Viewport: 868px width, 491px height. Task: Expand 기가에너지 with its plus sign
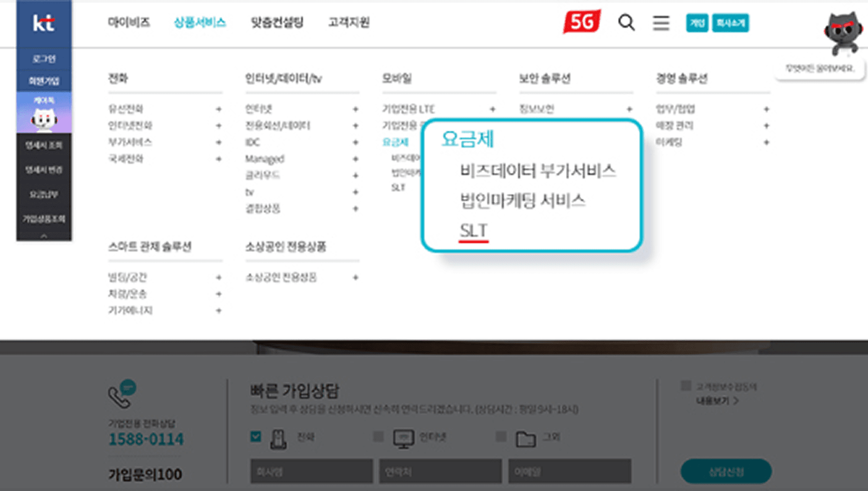click(x=218, y=311)
